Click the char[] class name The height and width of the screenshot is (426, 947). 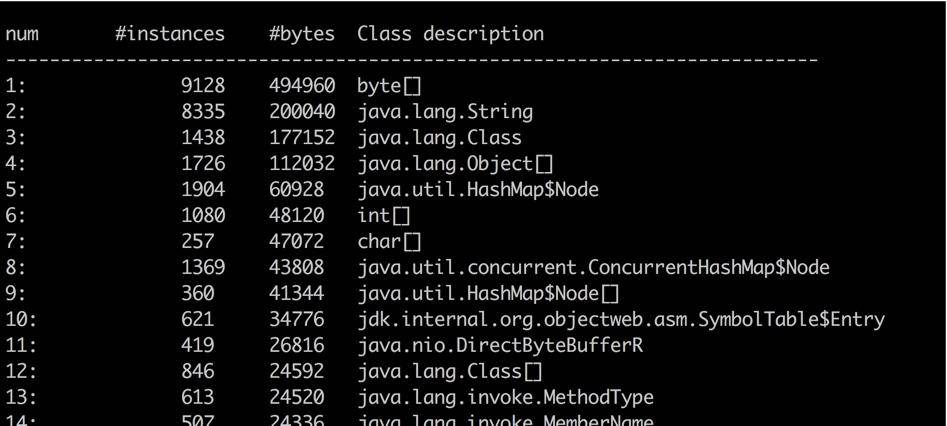pyautogui.click(x=389, y=241)
